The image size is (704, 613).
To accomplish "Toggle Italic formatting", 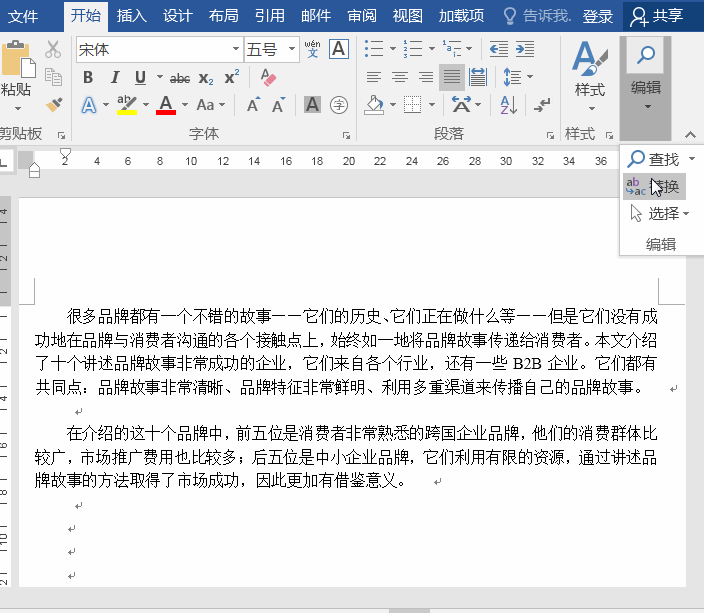I will coord(114,77).
